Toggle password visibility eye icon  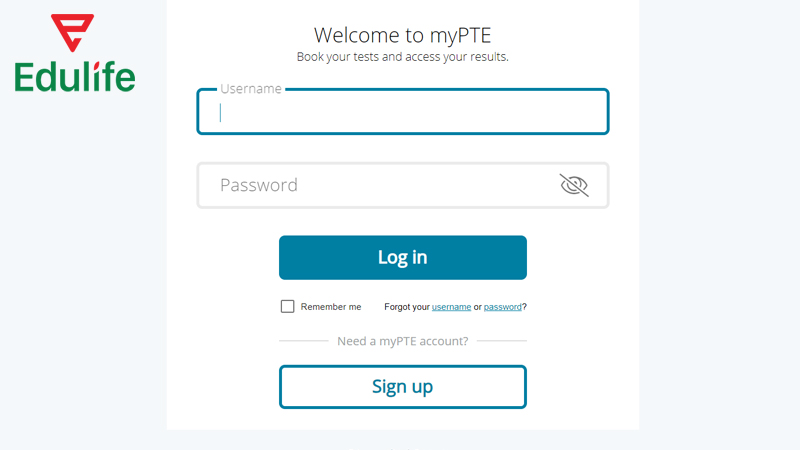[x=574, y=185]
